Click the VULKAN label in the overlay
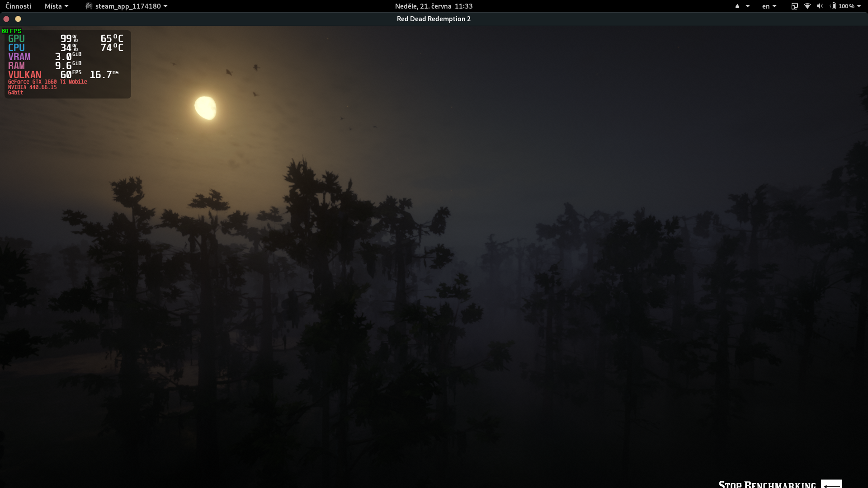 point(24,75)
